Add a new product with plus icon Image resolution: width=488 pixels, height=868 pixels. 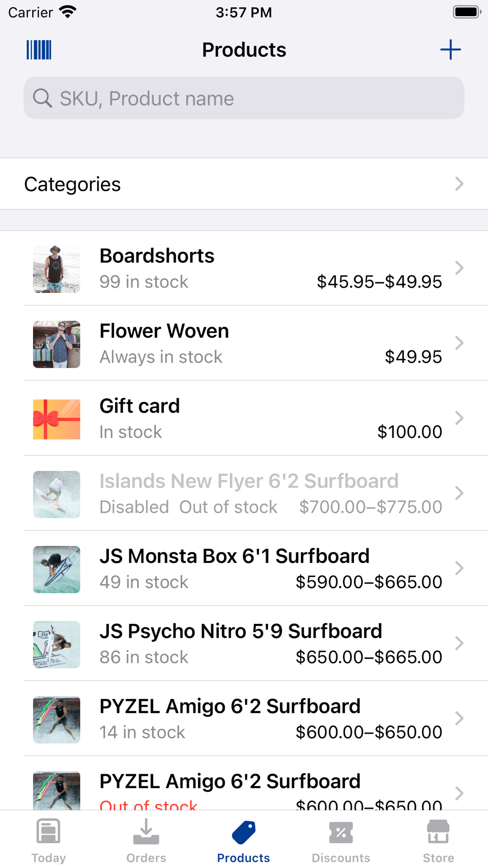coord(450,50)
